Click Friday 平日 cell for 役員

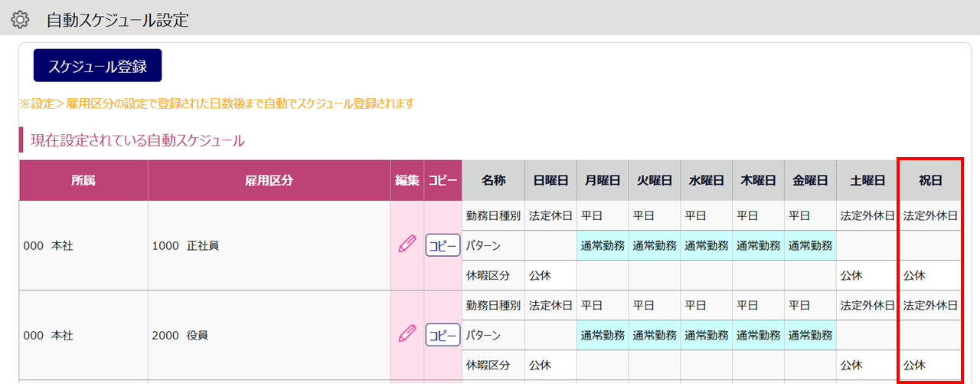811,305
